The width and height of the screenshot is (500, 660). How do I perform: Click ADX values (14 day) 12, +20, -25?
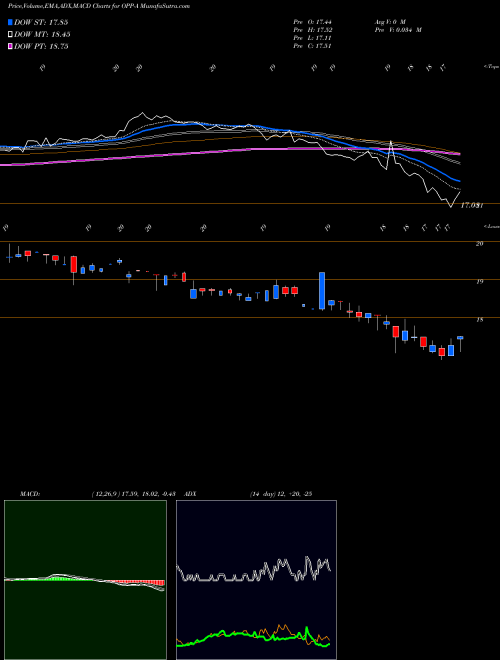(281, 494)
